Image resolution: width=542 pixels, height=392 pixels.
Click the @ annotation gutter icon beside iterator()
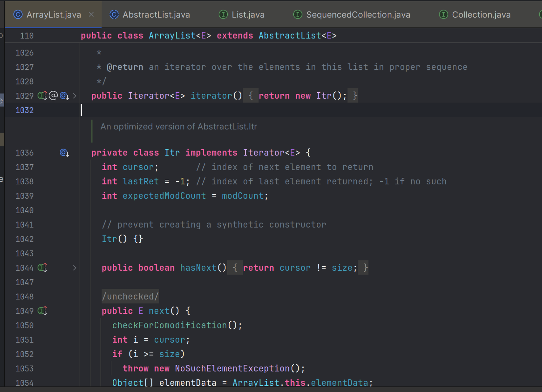coord(53,96)
